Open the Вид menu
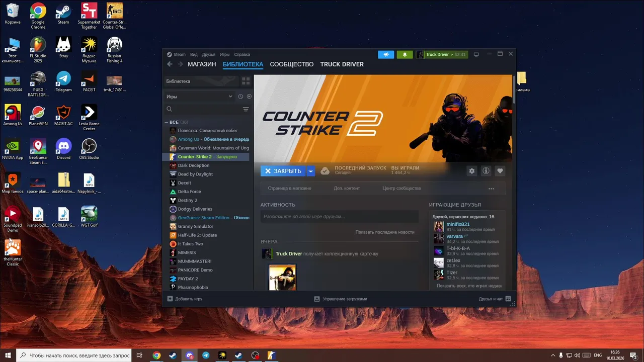Viewport: 644px width, 362px height. [x=194, y=54]
